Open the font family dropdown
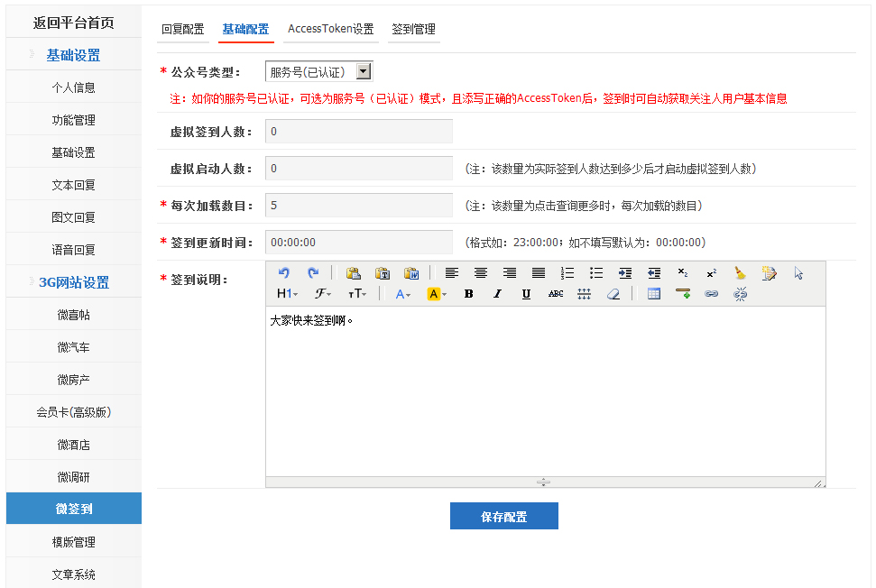The height and width of the screenshot is (588, 876). [322, 294]
